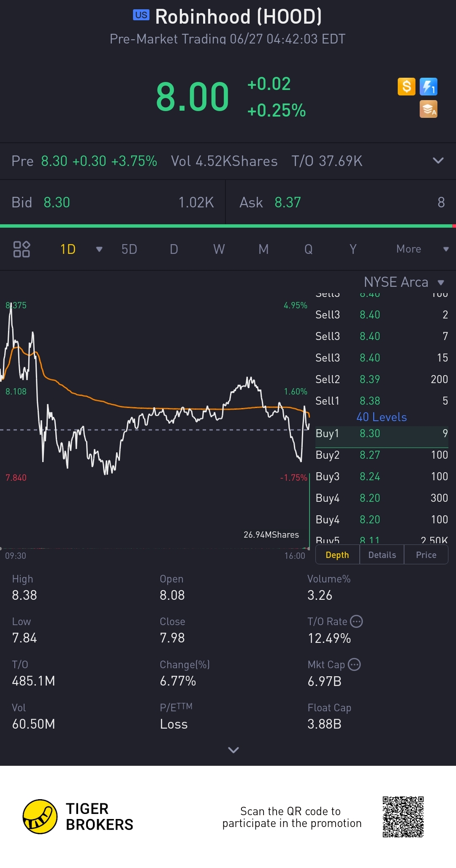456x868 pixels.
Task: Tap the 26.94MShares volume label
Action: tap(271, 535)
